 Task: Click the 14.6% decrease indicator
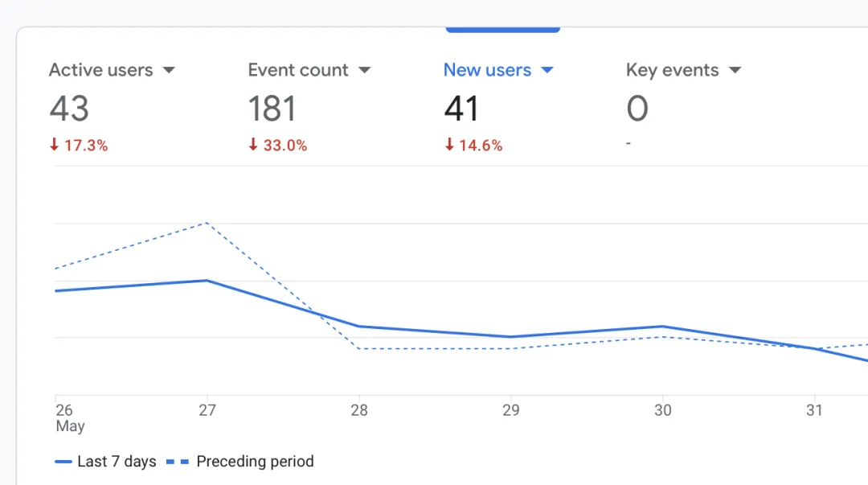[x=473, y=146]
